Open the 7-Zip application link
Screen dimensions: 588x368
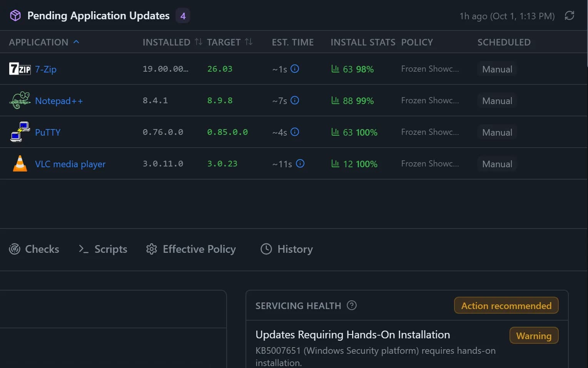[x=46, y=69]
